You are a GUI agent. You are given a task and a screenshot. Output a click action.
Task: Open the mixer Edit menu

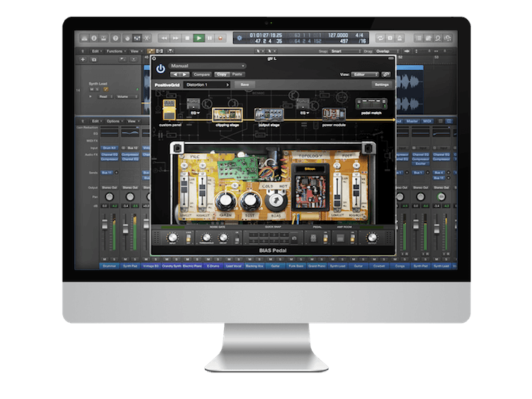click(97, 121)
